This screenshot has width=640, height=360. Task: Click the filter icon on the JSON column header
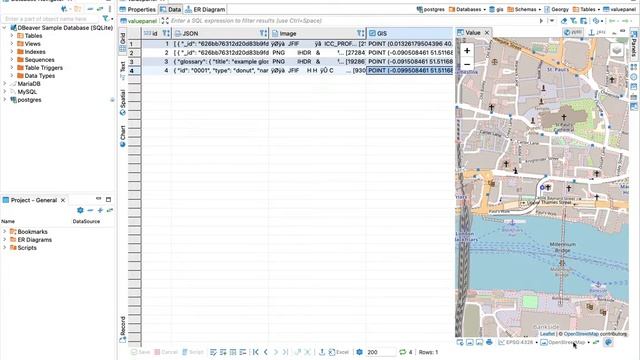(263, 33)
